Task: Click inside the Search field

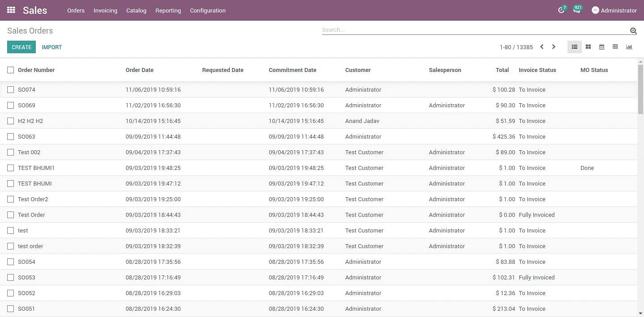Action: [x=447, y=30]
